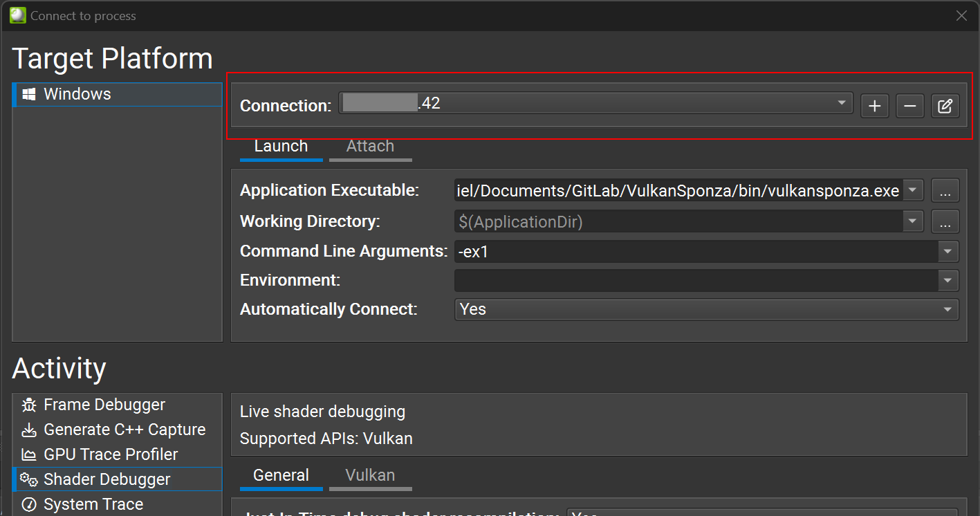Add a new connection with plus button

874,105
